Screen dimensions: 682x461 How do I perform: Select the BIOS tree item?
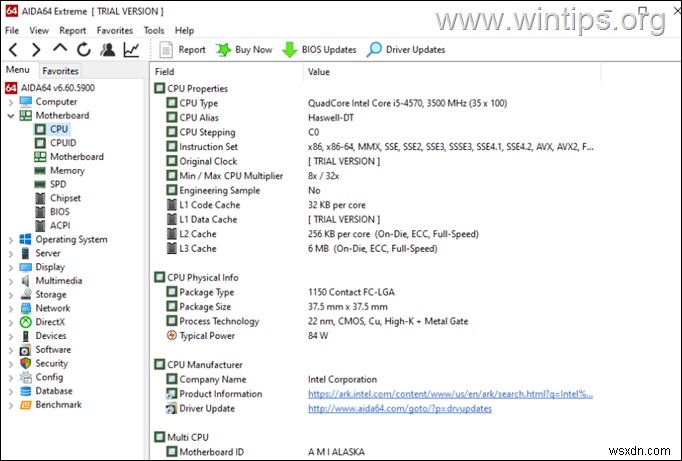60,212
